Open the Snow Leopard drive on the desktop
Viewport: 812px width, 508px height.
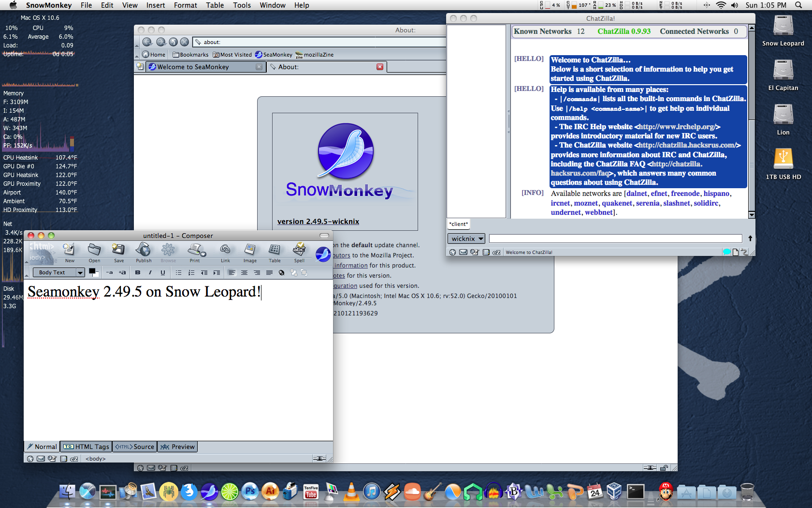pos(783,30)
